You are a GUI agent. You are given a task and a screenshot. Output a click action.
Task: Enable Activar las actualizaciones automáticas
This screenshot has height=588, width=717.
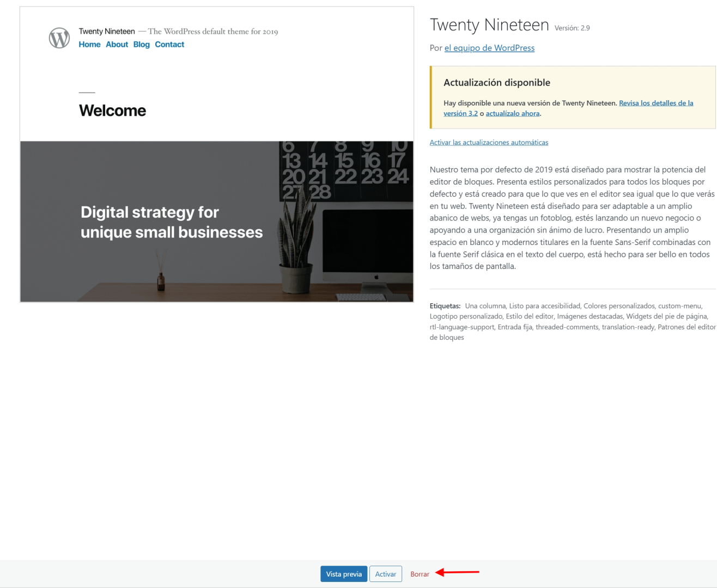click(489, 143)
